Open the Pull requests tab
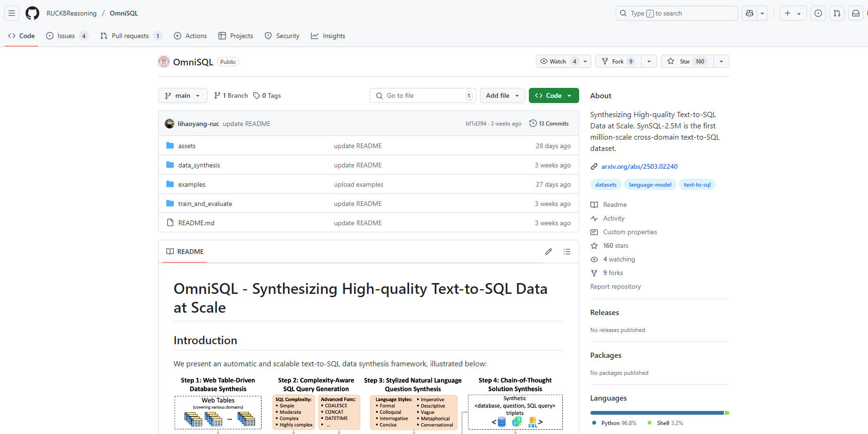This screenshot has width=868, height=434. pyautogui.click(x=131, y=36)
